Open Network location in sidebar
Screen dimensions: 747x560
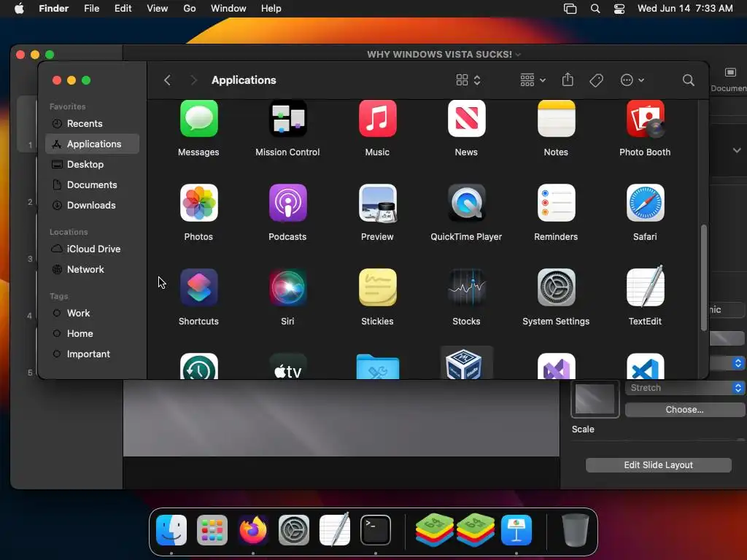[93, 270]
